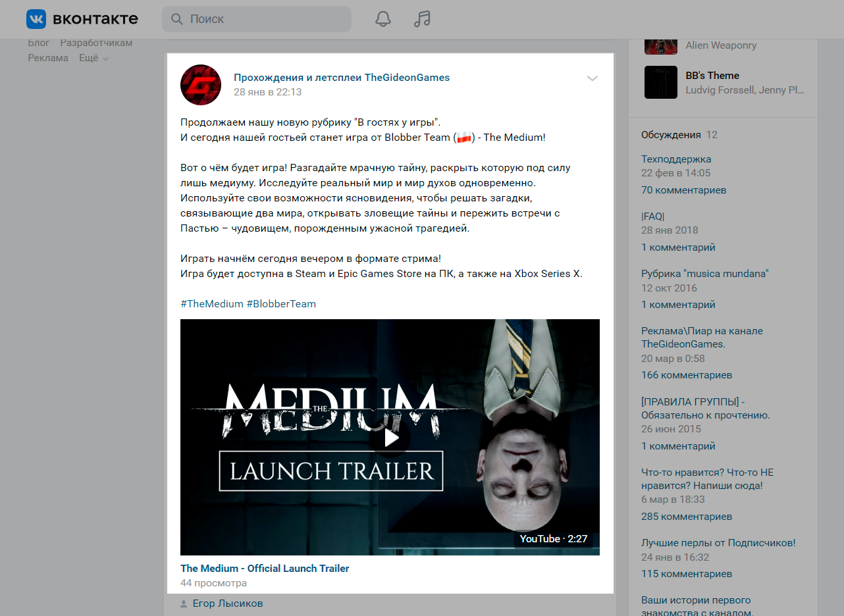
Task: Open Alien Weaponry artist link
Action: pos(721,45)
